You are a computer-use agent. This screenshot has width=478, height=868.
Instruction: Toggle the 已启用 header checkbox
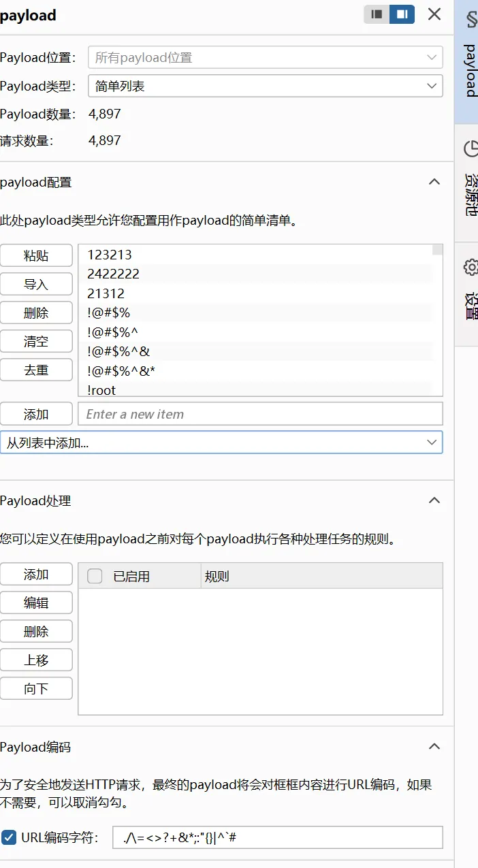(95, 577)
